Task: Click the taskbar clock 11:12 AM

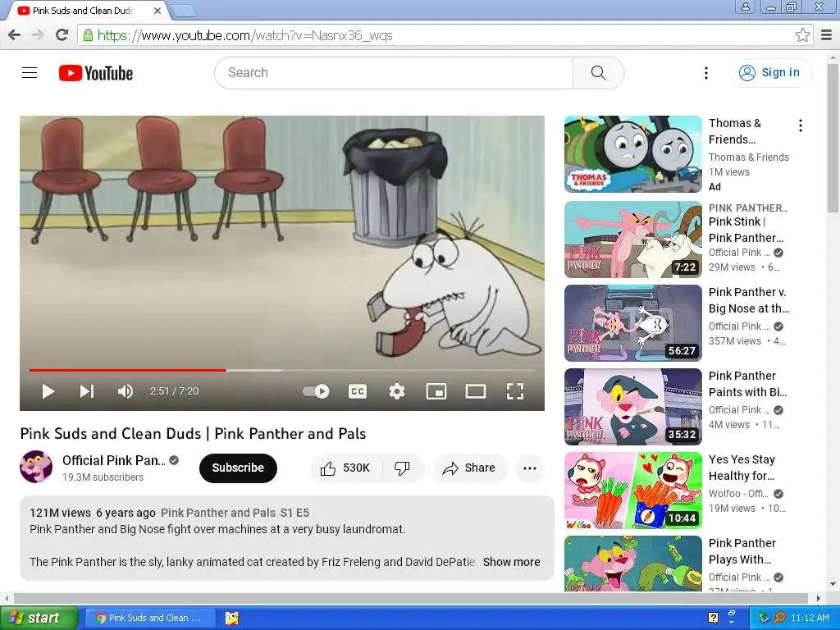Action: 810,619
